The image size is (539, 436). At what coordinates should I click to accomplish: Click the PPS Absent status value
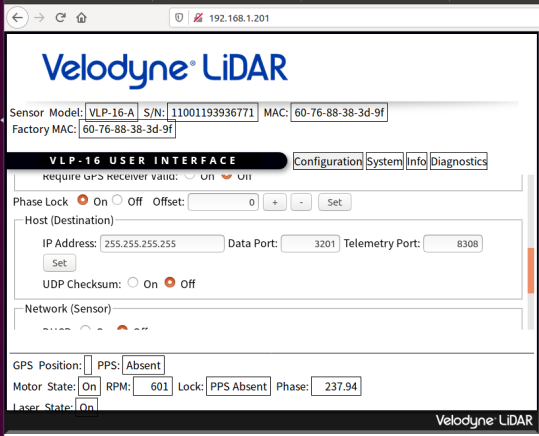tap(143, 365)
